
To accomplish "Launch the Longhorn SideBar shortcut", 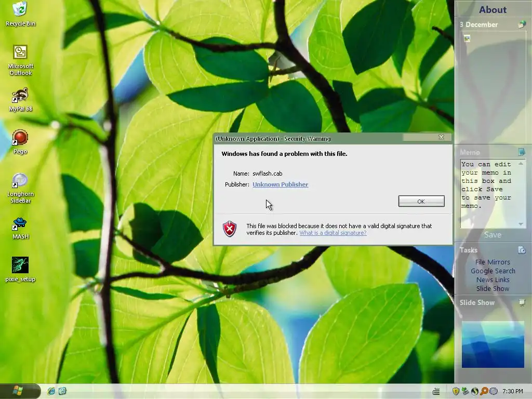I will (20, 188).
